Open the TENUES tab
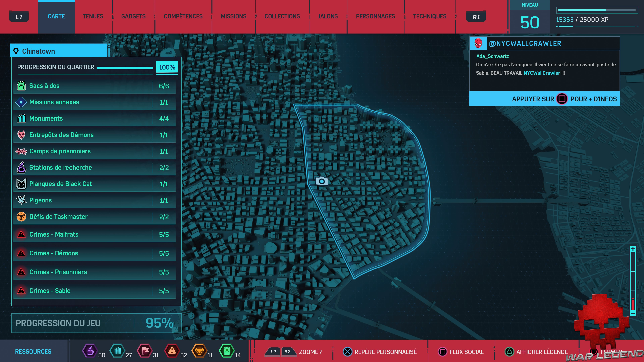Viewport: 644px width, 362px height. click(93, 16)
